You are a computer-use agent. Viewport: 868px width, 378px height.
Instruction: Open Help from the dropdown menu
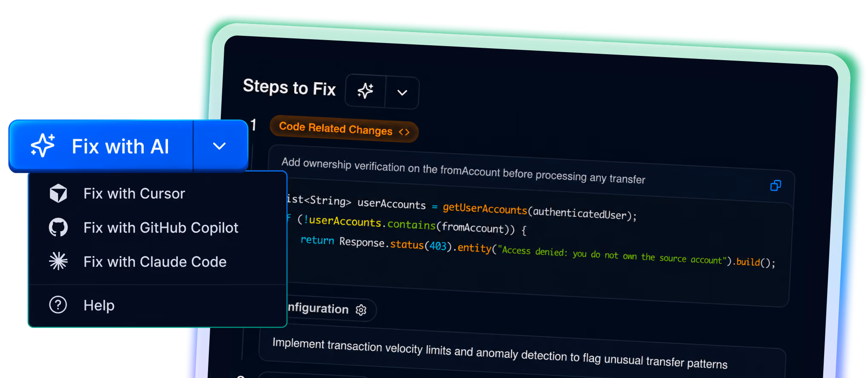click(x=157, y=305)
